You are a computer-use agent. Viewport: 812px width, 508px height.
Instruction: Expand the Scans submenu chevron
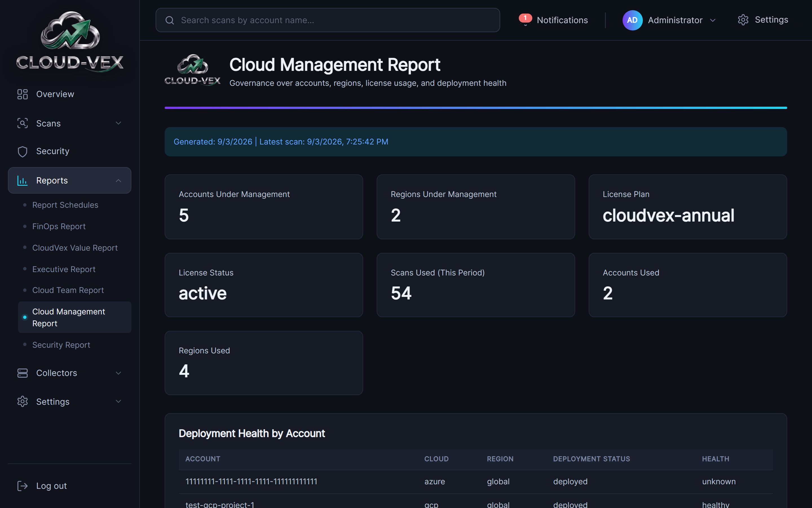tap(118, 123)
